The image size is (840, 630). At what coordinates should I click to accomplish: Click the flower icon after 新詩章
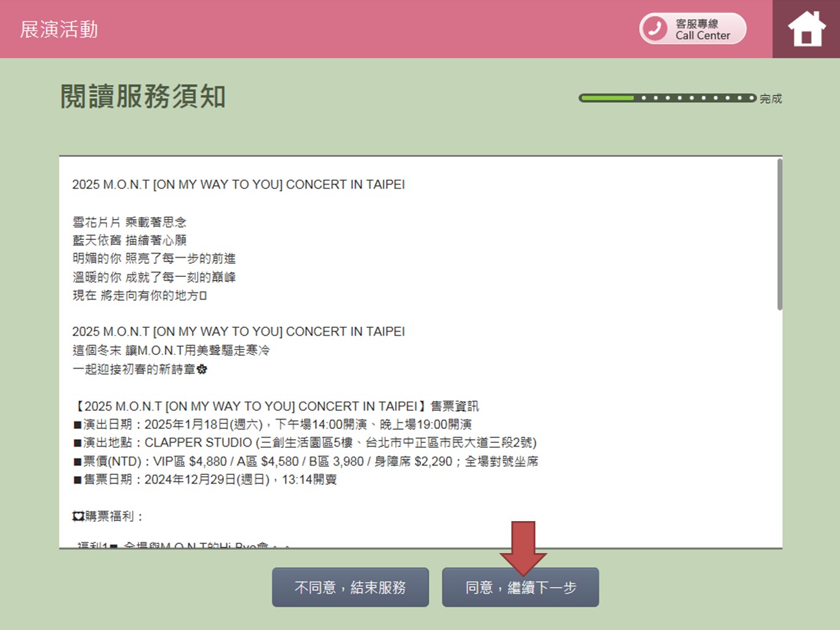[x=202, y=369]
